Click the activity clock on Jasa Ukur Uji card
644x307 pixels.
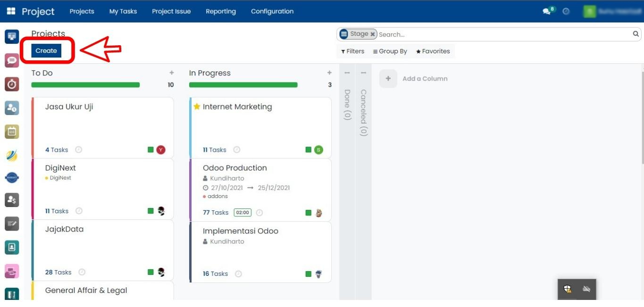point(79,150)
